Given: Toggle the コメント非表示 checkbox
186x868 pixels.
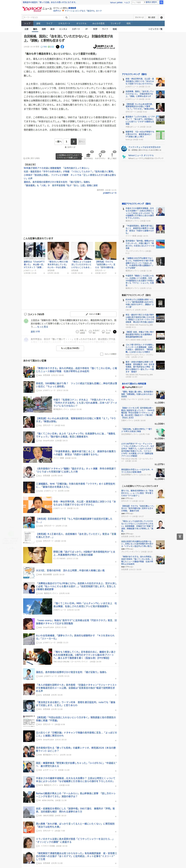Looking at the screenshot, I should (102, 354).
